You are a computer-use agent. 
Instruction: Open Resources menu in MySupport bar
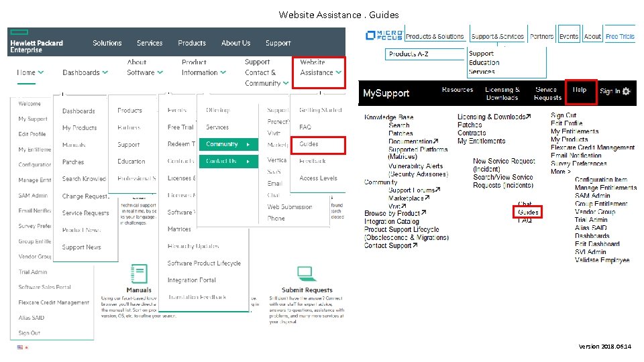pyautogui.click(x=458, y=89)
